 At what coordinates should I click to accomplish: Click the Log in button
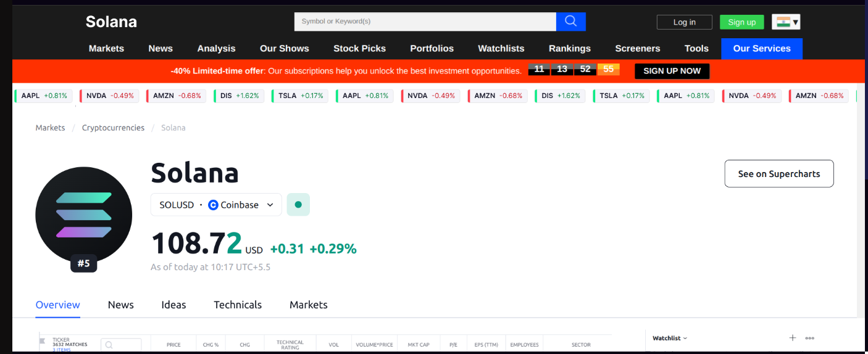point(684,22)
